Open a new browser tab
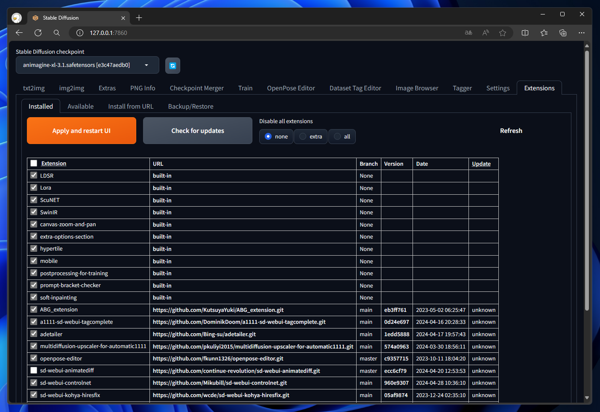600x412 pixels. tap(139, 18)
